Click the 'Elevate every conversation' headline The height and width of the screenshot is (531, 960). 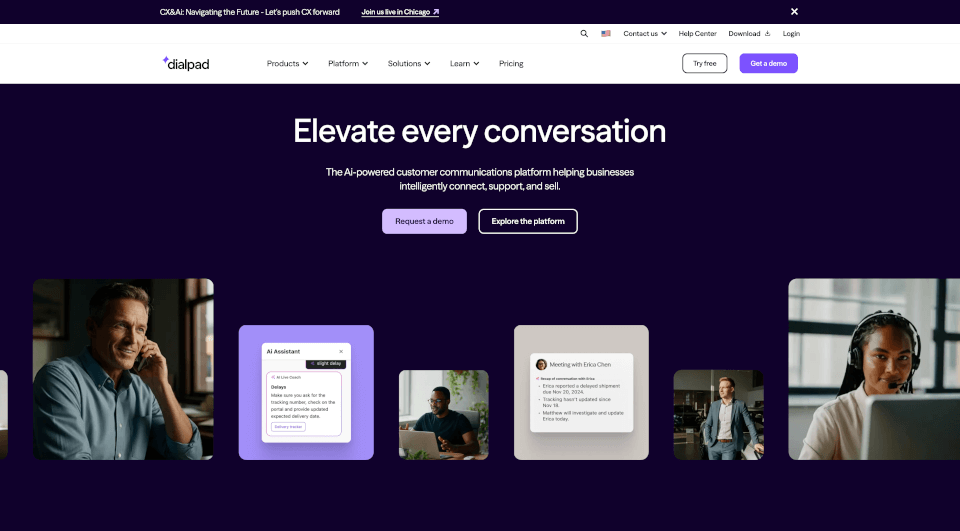[x=479, y=131]
